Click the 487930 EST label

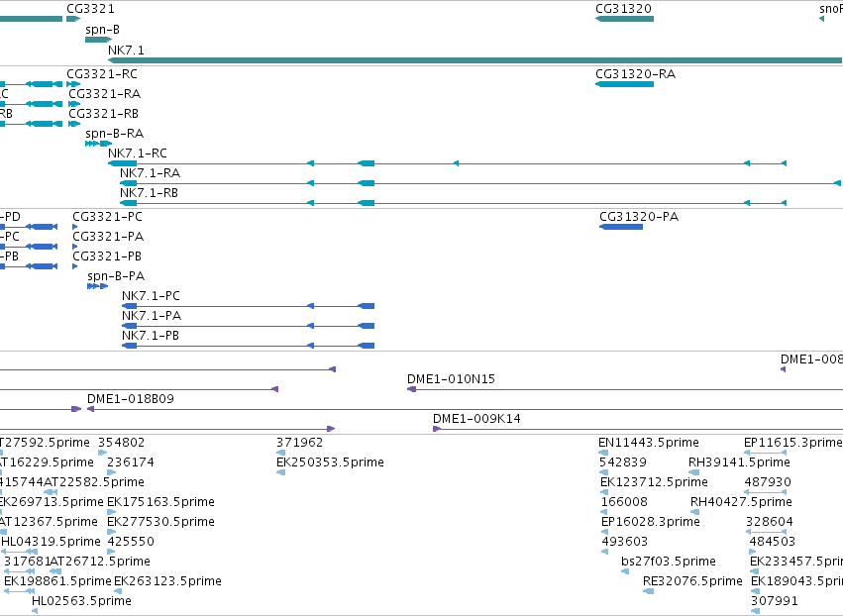pyautogui.click(x=768, y=482)
